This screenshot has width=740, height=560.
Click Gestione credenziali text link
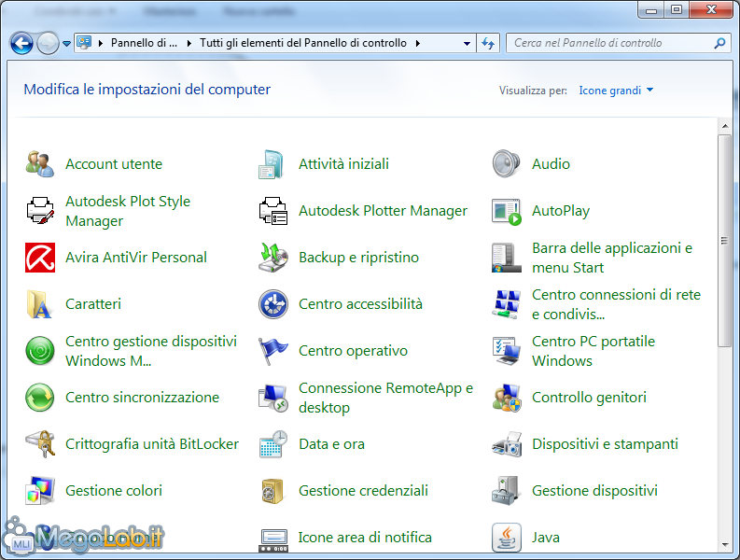tap(363, 491)
